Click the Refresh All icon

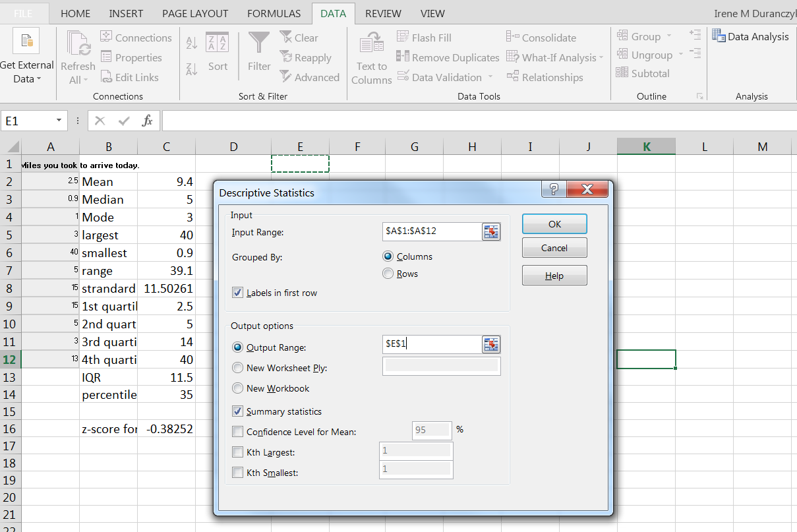coord(78,44)
